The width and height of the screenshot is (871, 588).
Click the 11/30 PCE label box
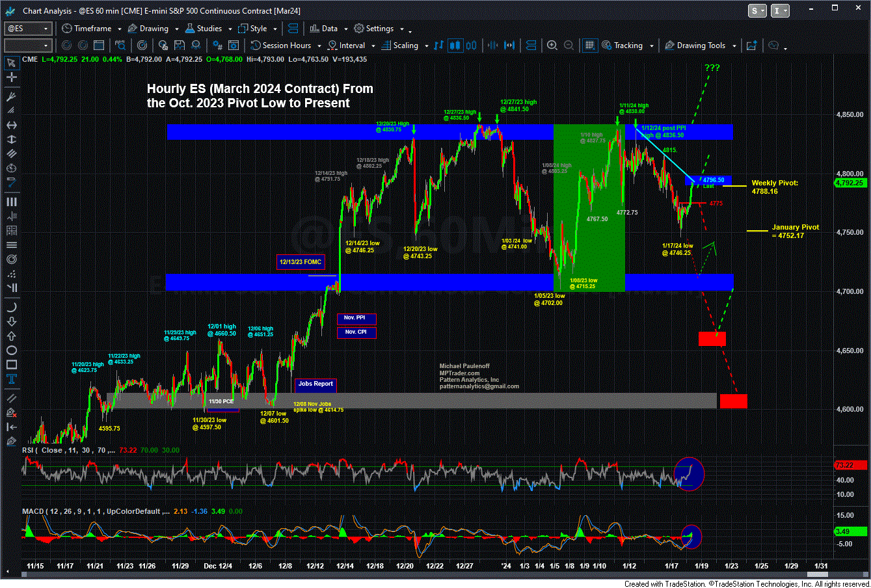point(221,402)
